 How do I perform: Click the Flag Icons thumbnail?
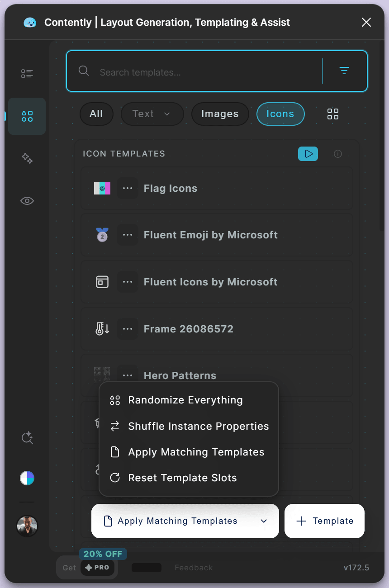(x=102, y=188)
